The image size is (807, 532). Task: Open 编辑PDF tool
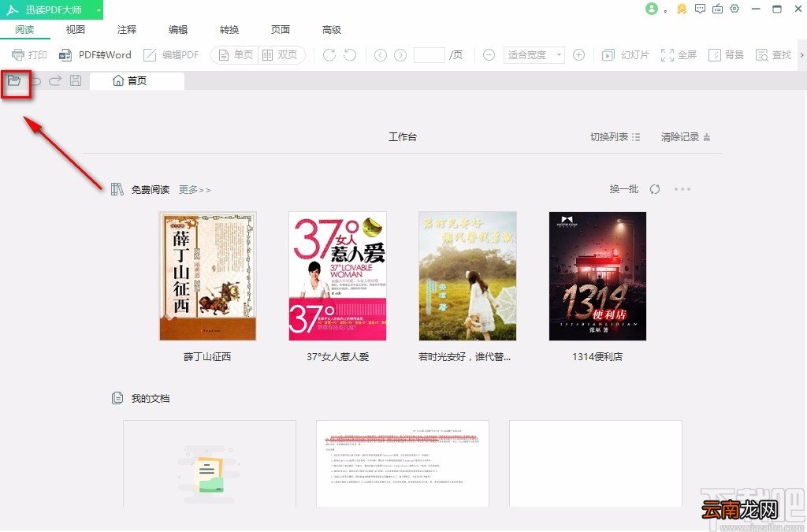tap(171, 54)
